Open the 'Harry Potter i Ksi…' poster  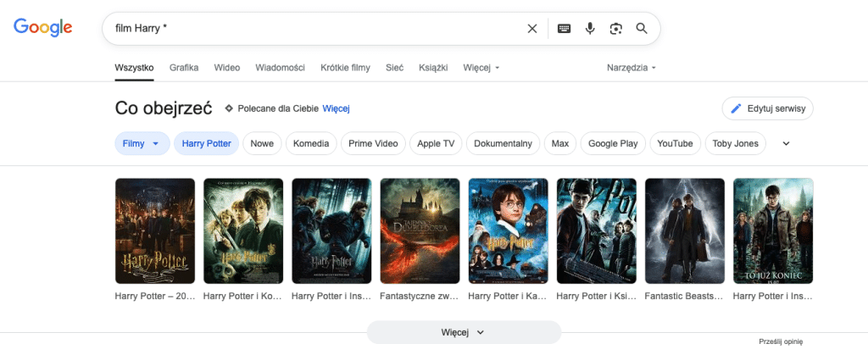tap(596, 230)
